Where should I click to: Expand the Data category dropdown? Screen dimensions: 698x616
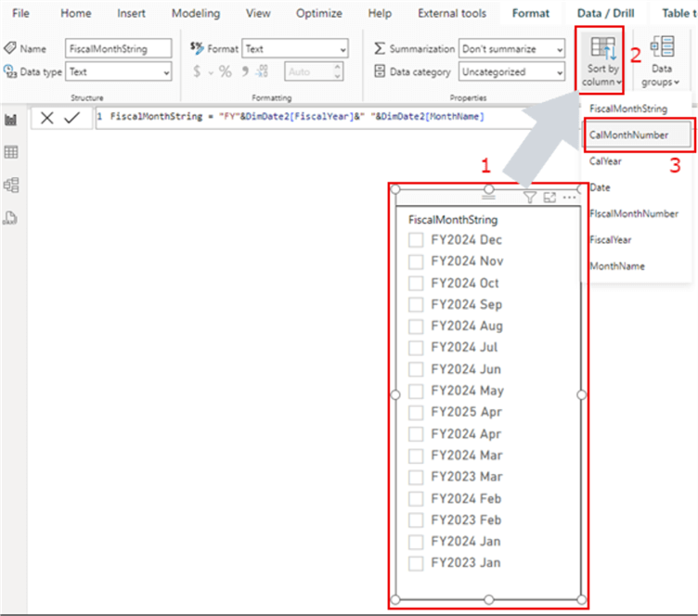(511, 71)
